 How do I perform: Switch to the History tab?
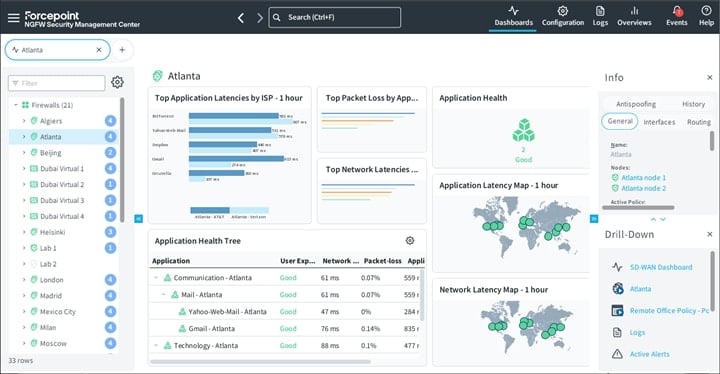(x=693, y=104)
